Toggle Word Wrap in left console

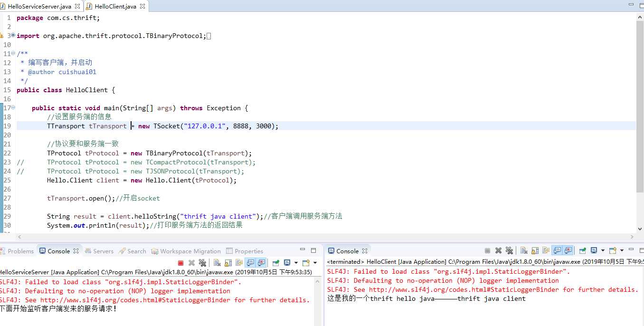[239, 263]
